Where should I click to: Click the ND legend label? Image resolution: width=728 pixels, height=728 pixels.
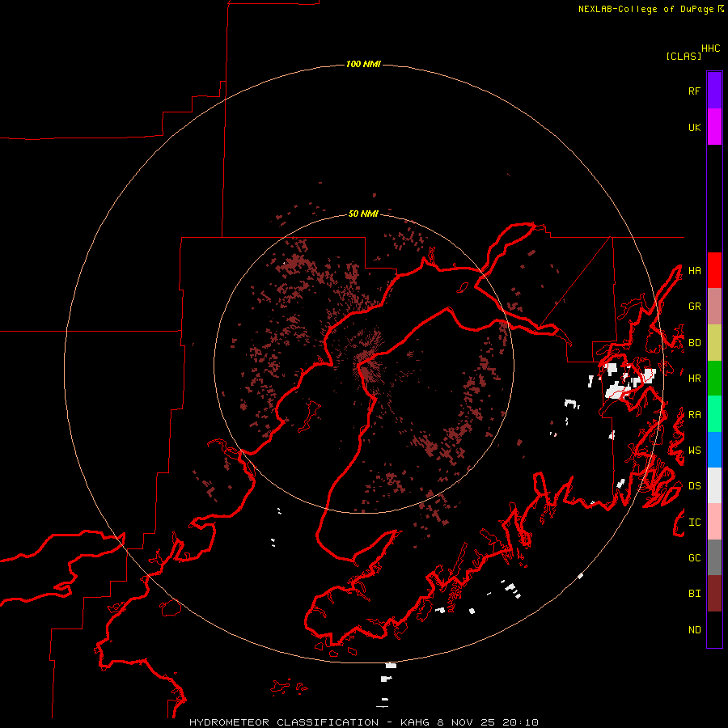click(695, 629)
